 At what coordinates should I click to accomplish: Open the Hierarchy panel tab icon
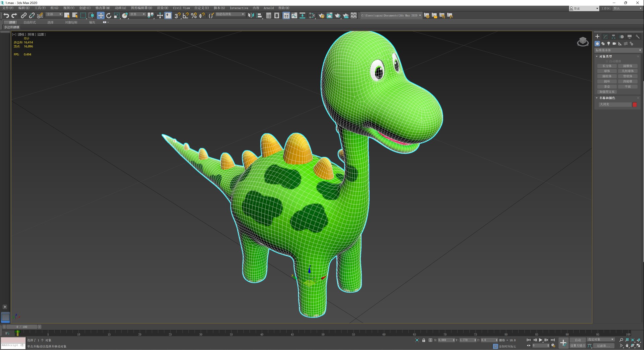point(613,37)
